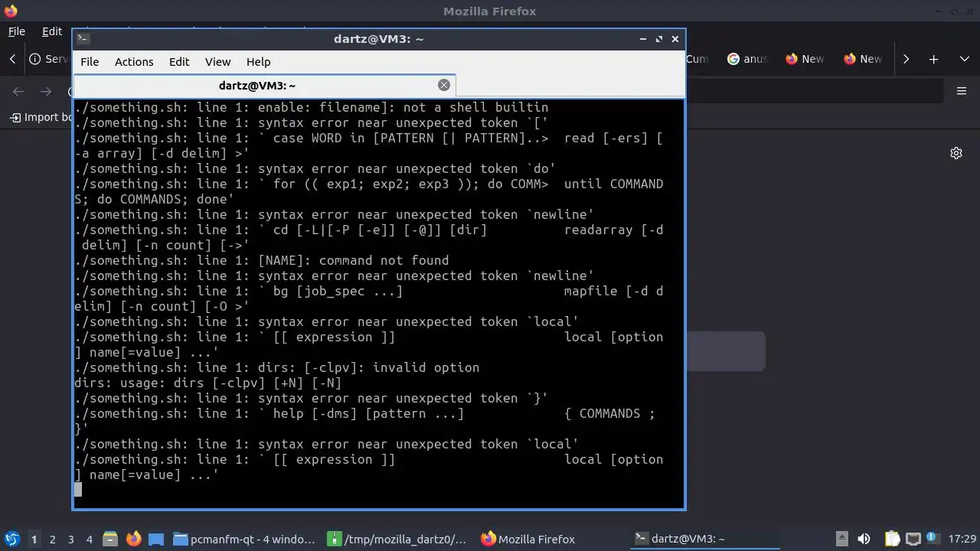Viewport: 980px width, 551px height.
Task: Click the line starting 'cd [-L|[-P [-e]]'
Action: click(x=369, y=230)
